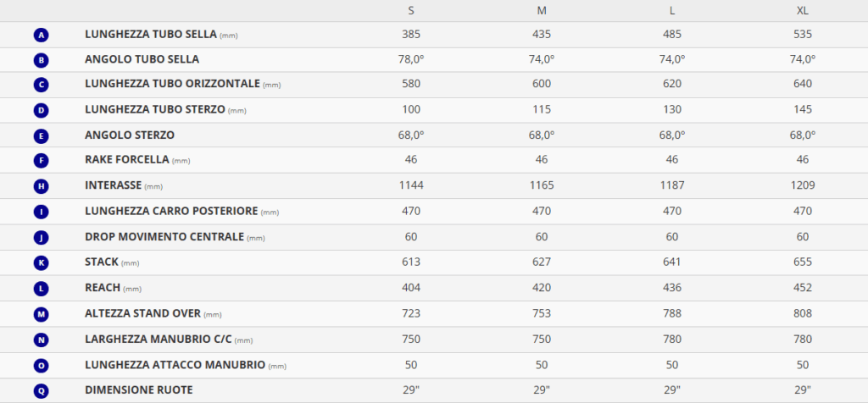Select the S size column header
Screen dimensions: 868x403
click(x=411, y=10)
